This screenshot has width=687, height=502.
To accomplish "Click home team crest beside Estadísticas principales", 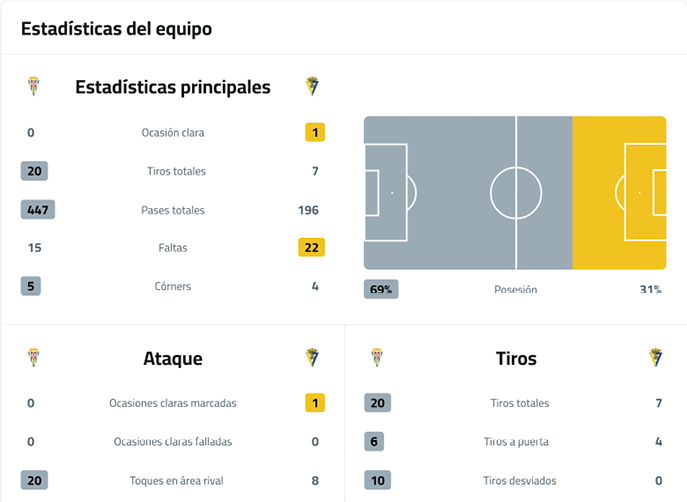I will [32, 87].
